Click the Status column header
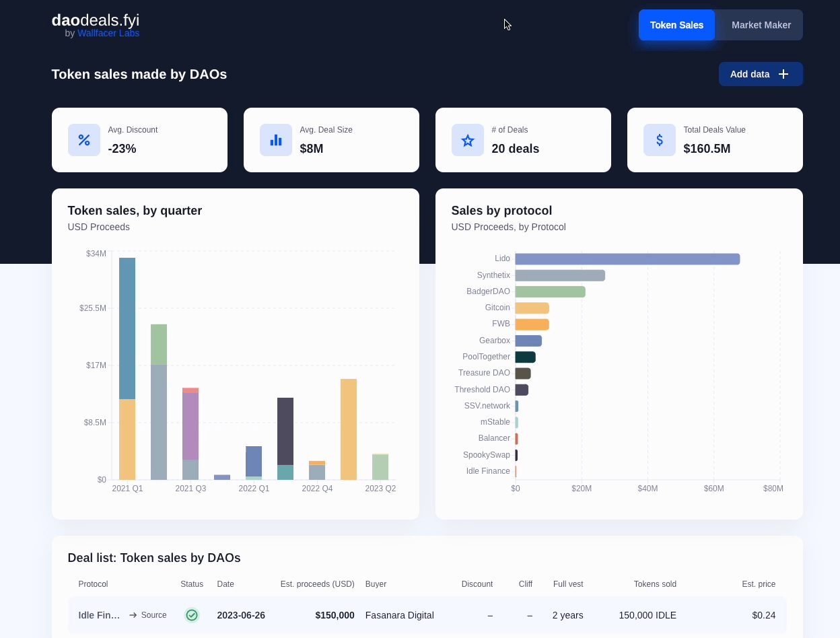840x638 pixels. click(192, 584)
